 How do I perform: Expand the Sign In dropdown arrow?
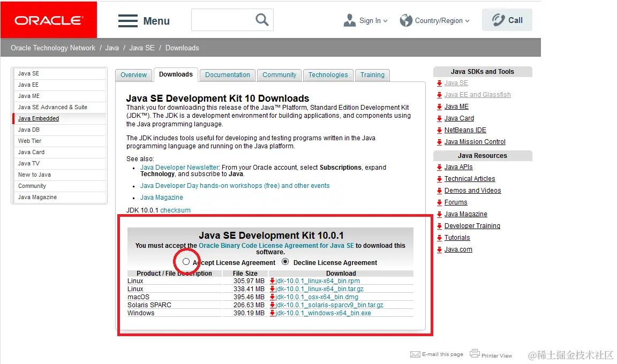point(385,21)
